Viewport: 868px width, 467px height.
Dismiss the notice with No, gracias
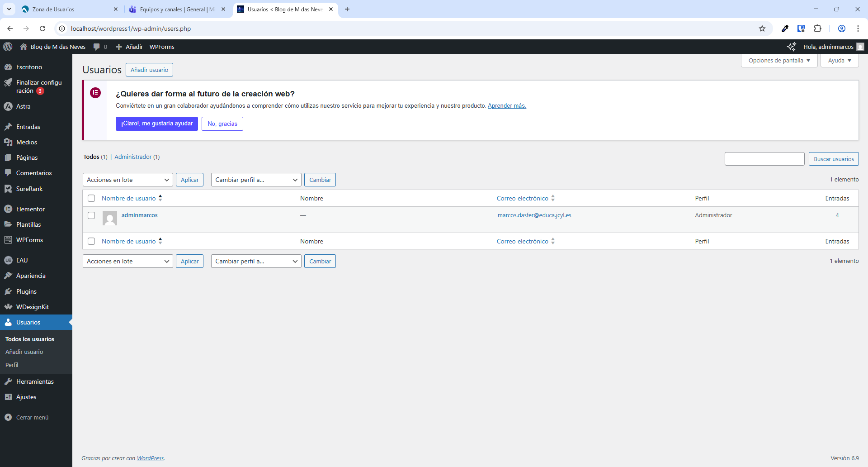coord(222,124)
